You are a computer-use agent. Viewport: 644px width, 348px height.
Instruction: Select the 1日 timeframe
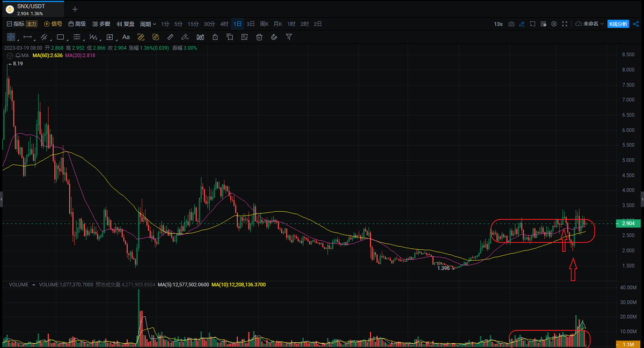(x=237, y=24)
